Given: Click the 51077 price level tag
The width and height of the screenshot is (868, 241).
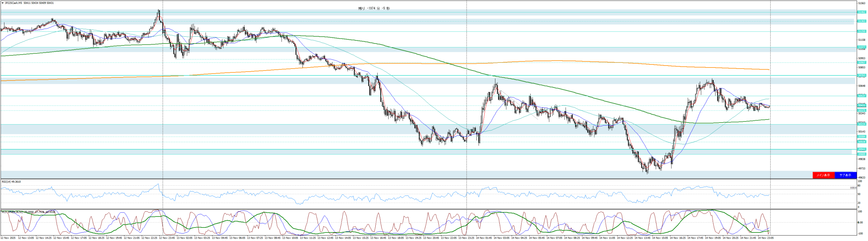Looking at the screenshot, I should [862, 47].
